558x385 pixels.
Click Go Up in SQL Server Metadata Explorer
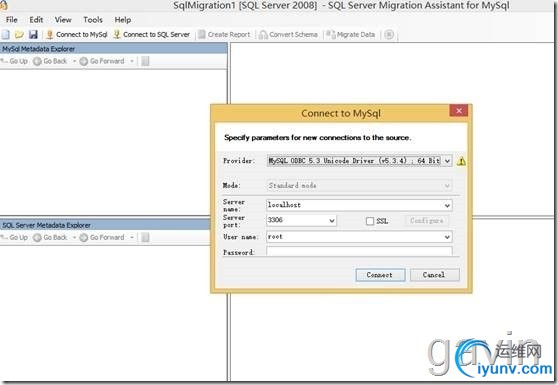[x=14, y=237]
